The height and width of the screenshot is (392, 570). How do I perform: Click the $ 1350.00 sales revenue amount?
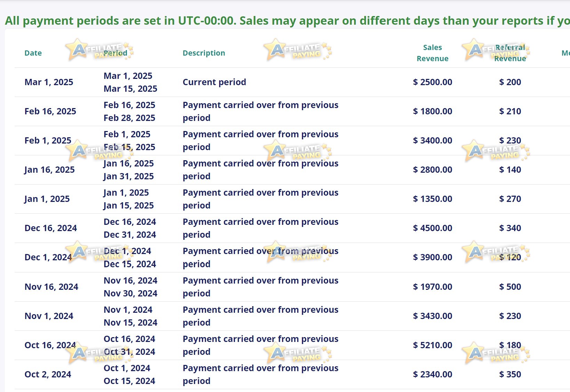[x=433, y=199]
